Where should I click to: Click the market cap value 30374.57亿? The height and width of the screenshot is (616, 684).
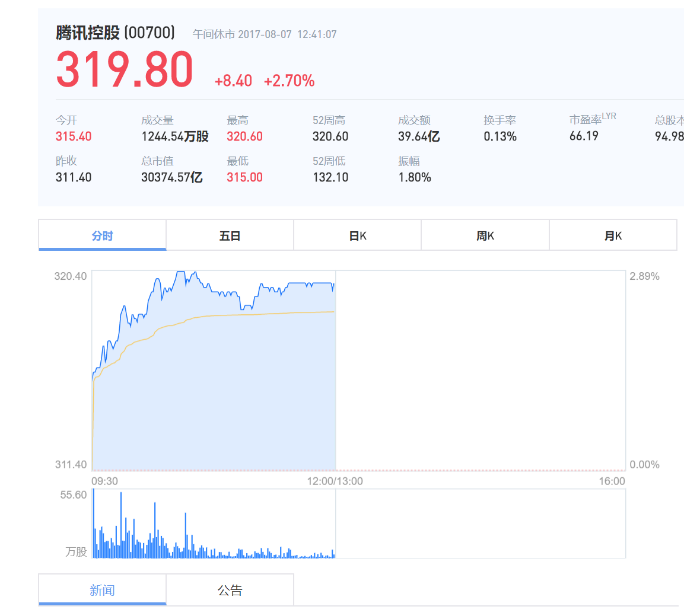172,177
